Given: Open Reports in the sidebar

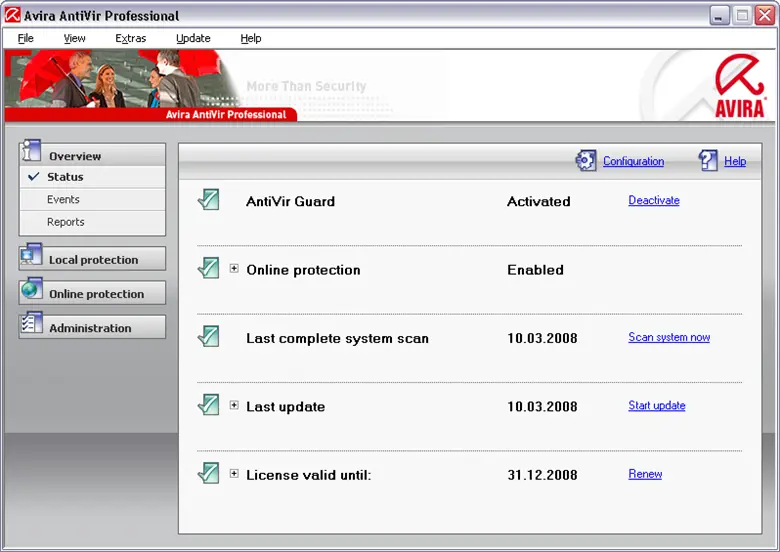Looking at the screenshot, I should pos(65,222).
